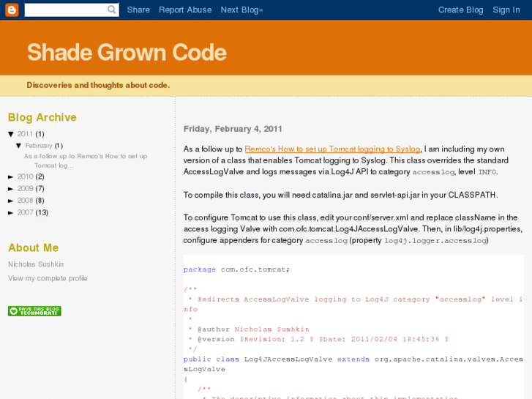Viewport: 532px width, 399px height.
Task: Click the '@version $Revision: 1.2' code line
Action: (x=323, y=339)
